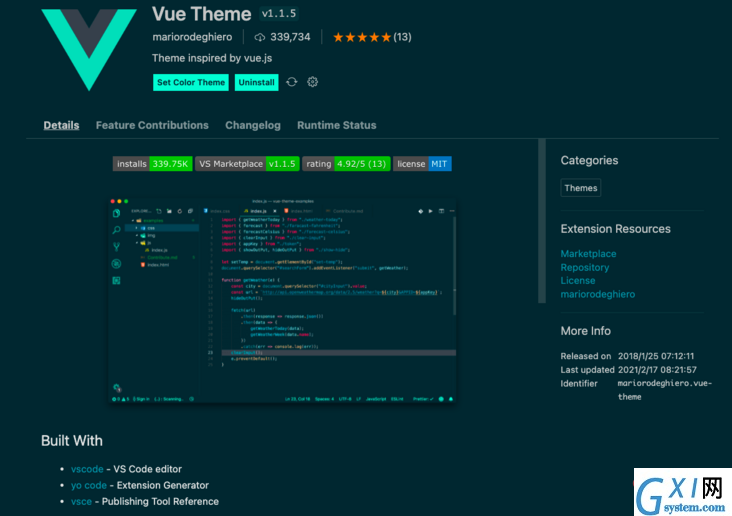Open the License resource link
This screenshot has height=516, width=732.
pos(578,281)
